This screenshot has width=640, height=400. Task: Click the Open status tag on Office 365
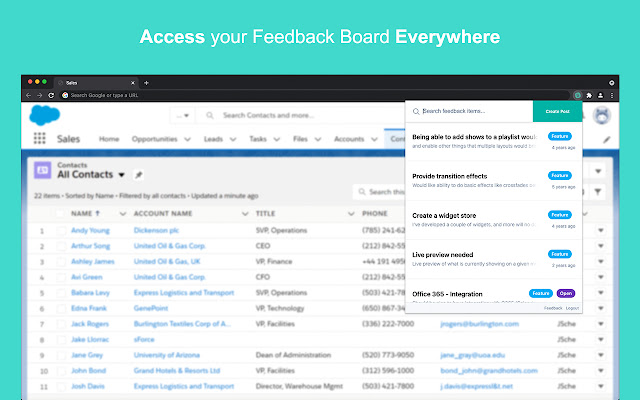click(565, 293)
